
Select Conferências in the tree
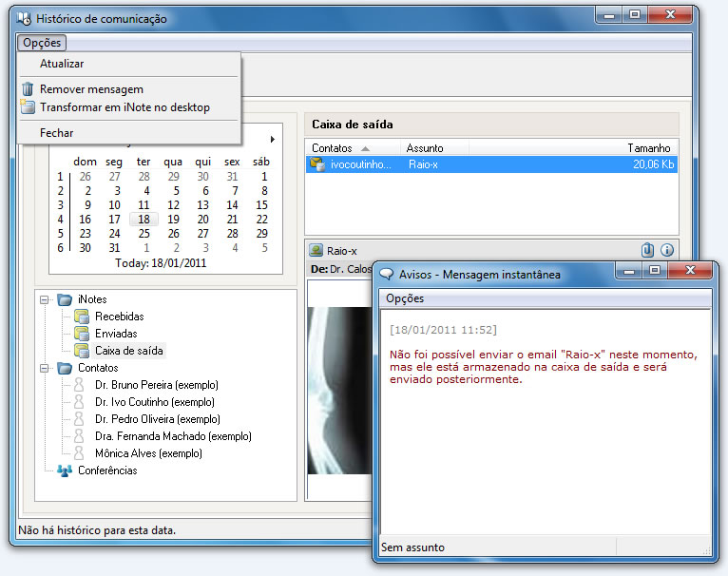click(x=107, y=470)
